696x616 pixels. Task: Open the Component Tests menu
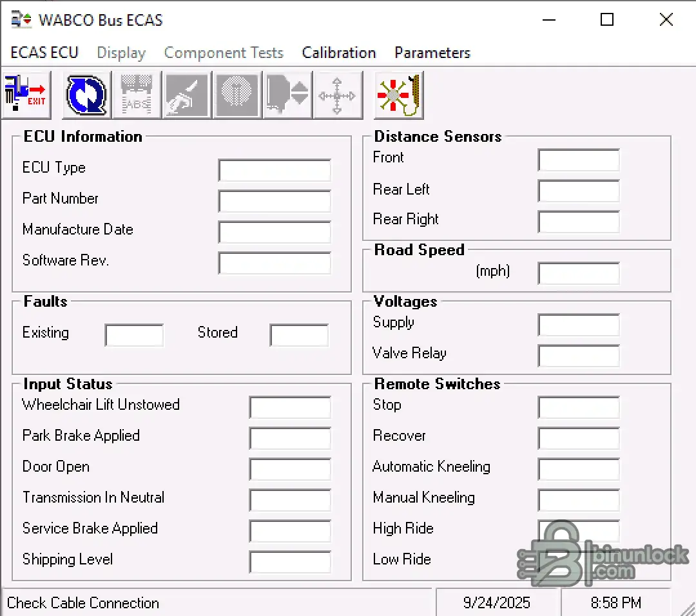(224, 52)
